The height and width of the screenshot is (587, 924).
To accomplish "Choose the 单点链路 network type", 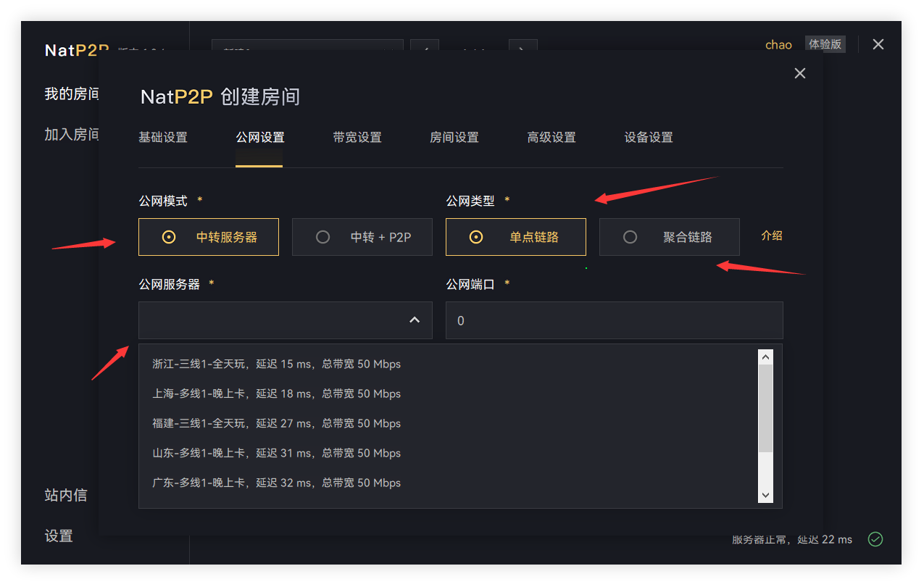I will tap(516, 237).
